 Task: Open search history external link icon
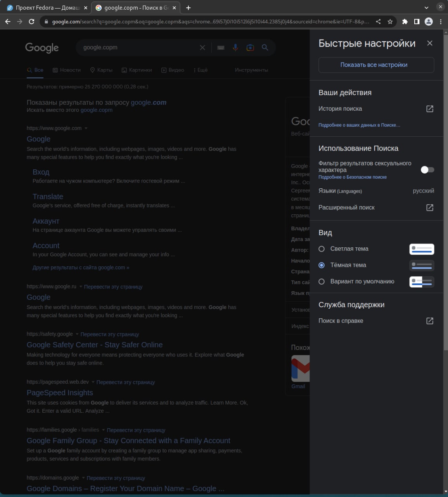coord(429,109)
